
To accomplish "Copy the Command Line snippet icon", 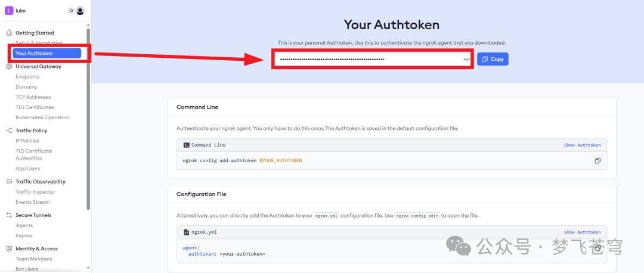I will point(597,160).
